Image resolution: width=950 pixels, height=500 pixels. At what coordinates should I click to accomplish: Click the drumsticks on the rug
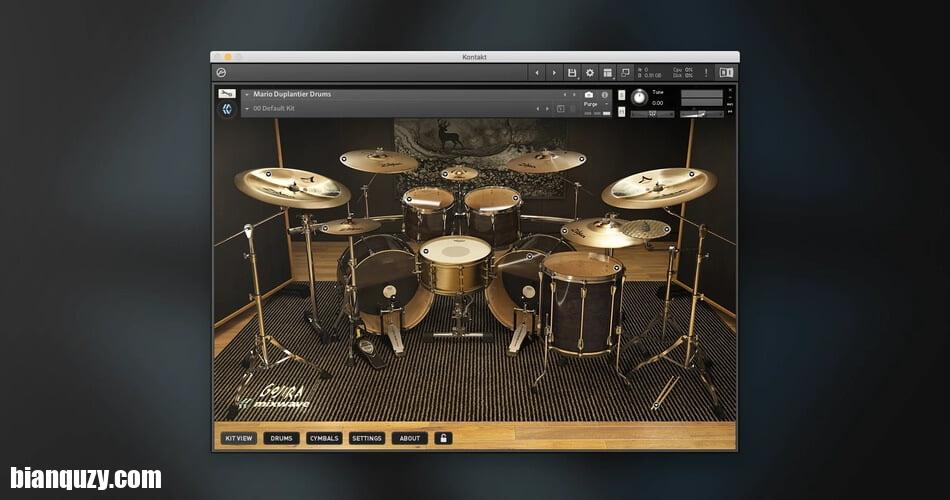(665, 392)
